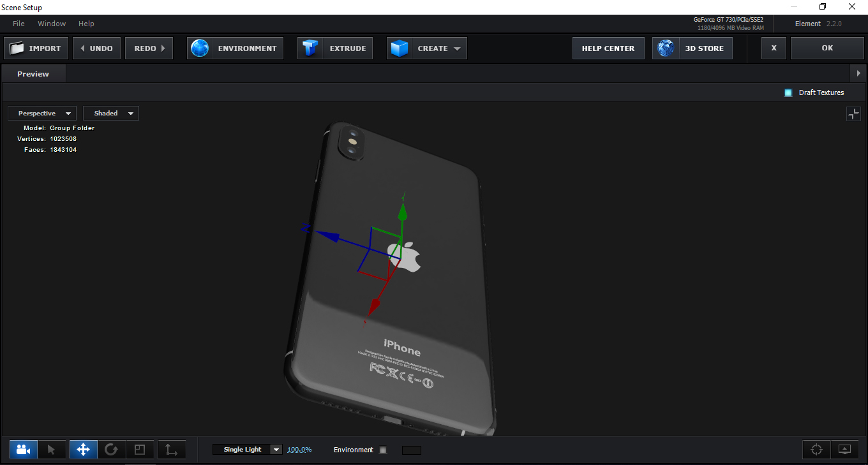Click the Faces count 1843104

click(63, 150)
